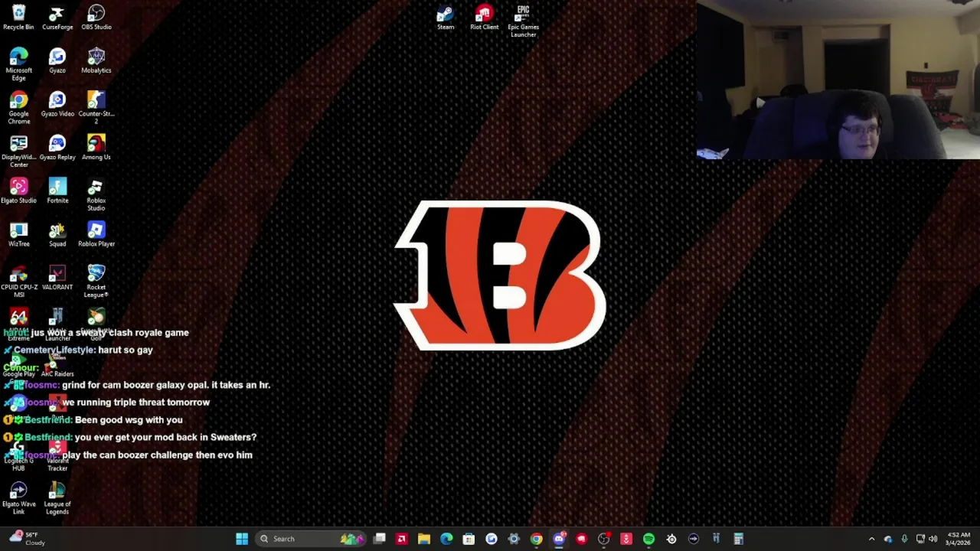Click chat message 'Been good wsg with you'
The height and width of the screenshot is (551, 980).
tap(129, 420)
